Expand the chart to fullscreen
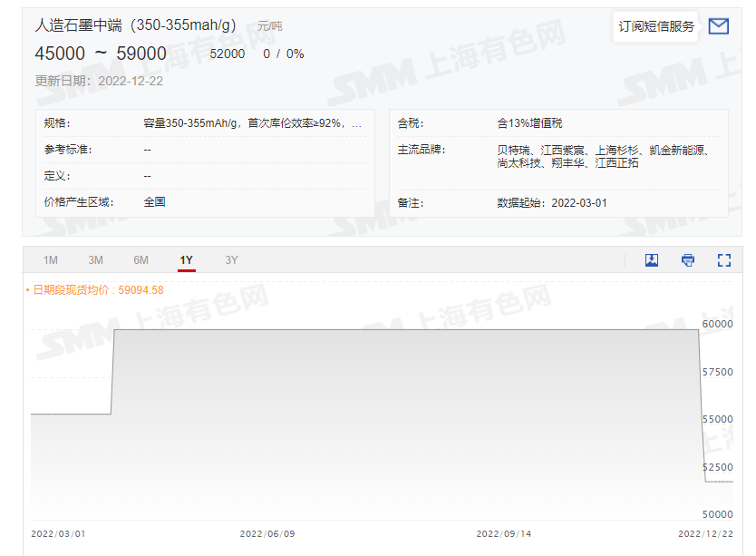Viewport: 756px width, 556px height. pos(723,260)
